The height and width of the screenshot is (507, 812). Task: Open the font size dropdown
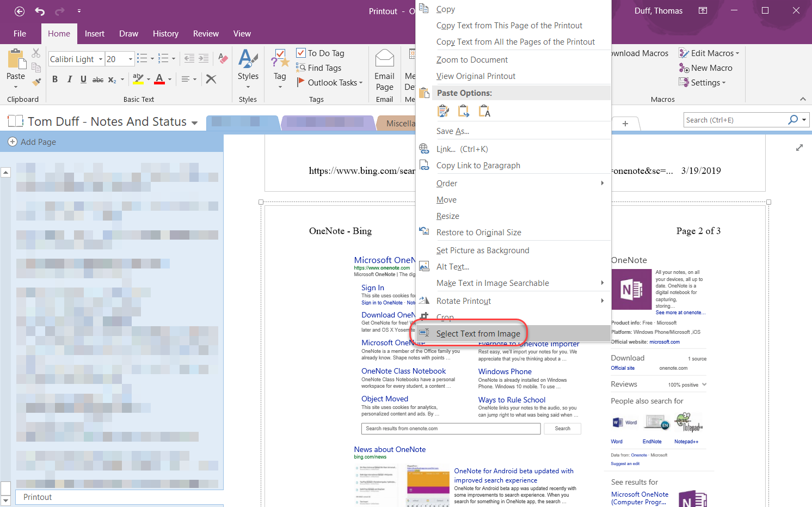coord(130,59)
